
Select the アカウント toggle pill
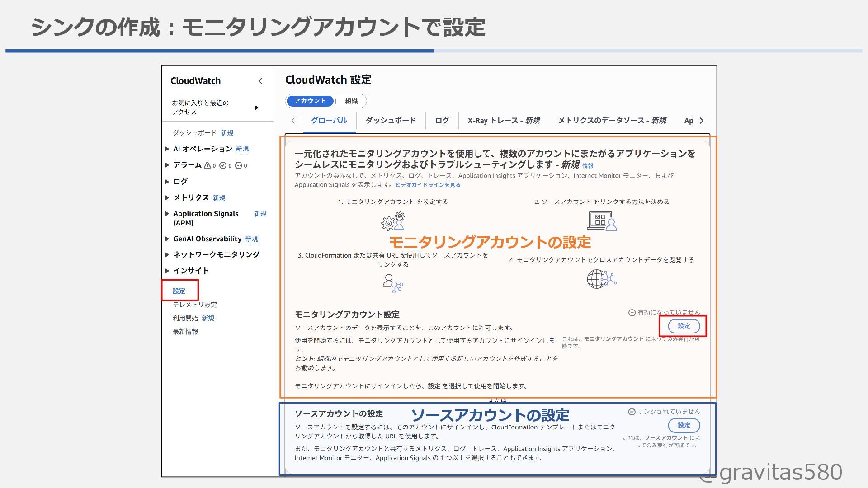310,101
